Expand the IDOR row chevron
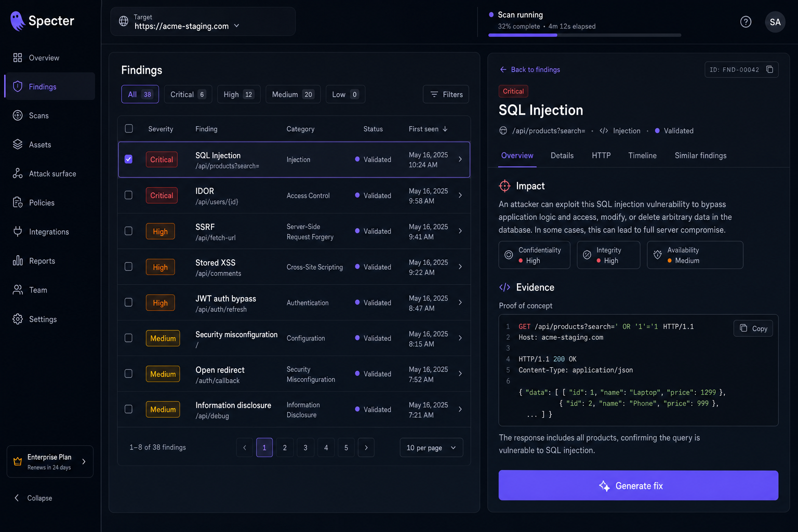Viewport: 798px width, 532px height. point(460,195)
